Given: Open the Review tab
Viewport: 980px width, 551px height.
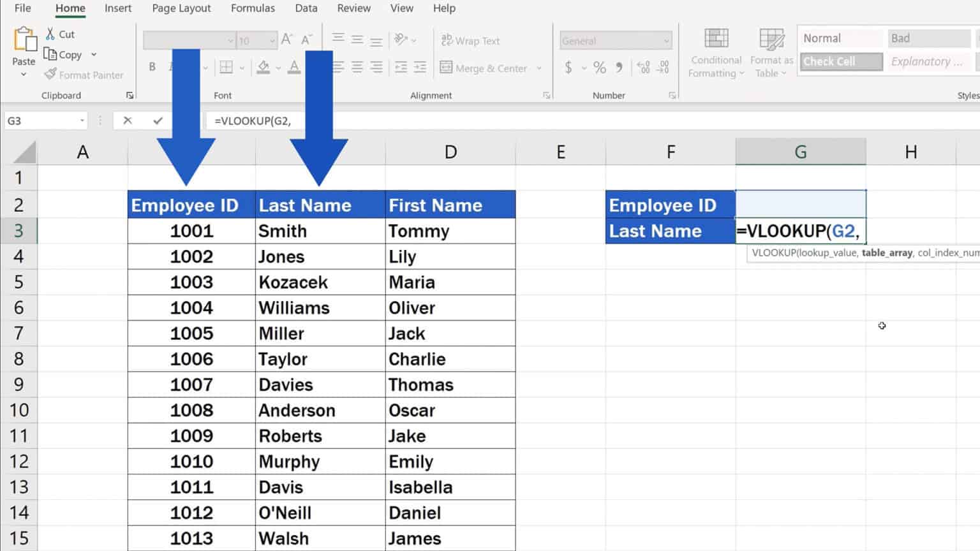Looking at the screenshot, I should coord(353,8).
